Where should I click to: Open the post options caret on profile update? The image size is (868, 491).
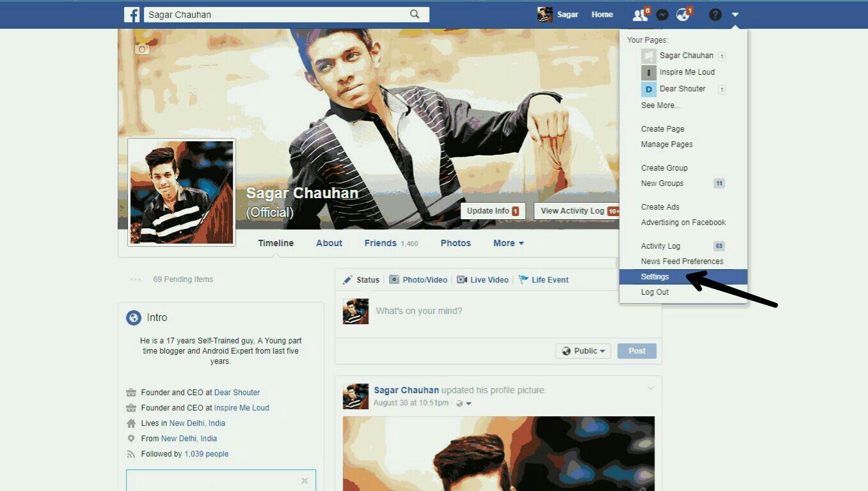[651, 388]
